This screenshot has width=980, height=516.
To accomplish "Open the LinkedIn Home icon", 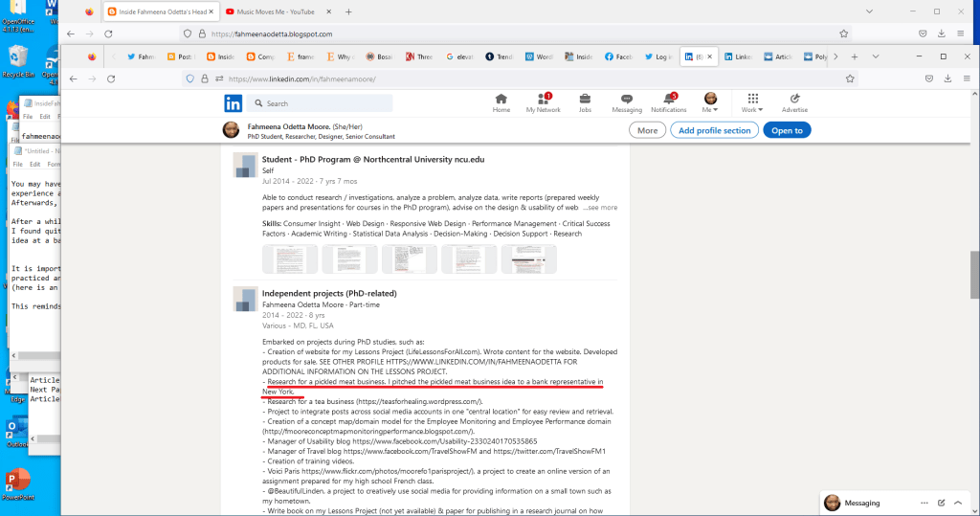I will coord(501,103).
